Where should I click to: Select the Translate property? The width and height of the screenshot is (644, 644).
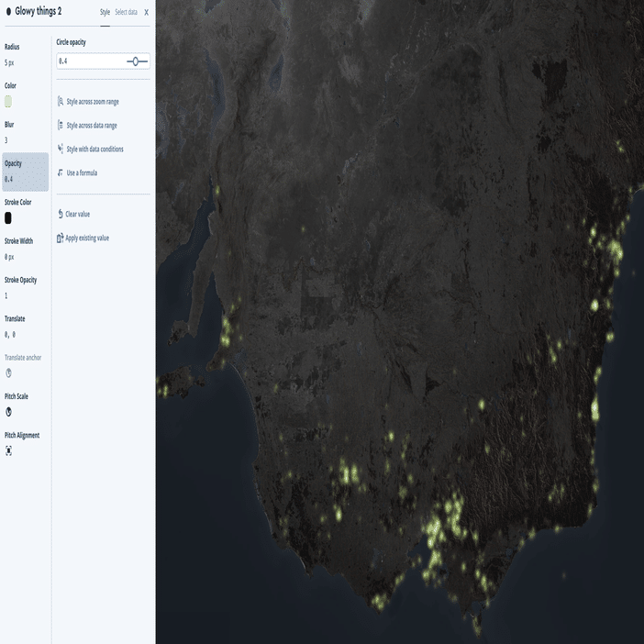pyautogui.click(x=25, y=327)
